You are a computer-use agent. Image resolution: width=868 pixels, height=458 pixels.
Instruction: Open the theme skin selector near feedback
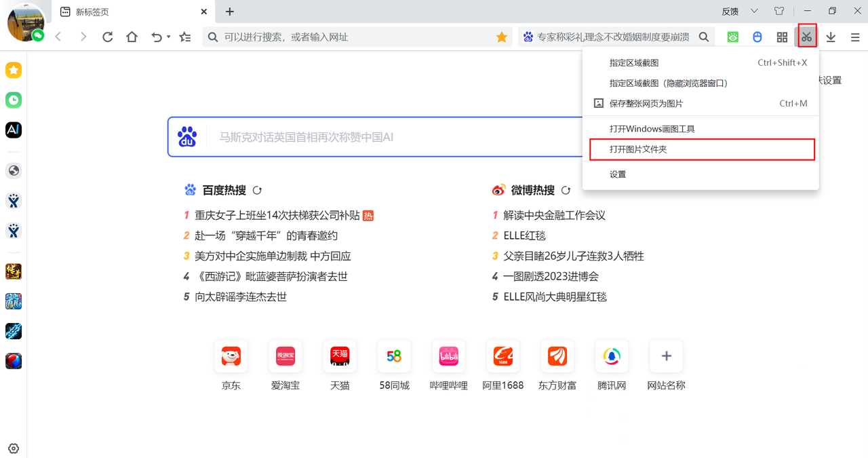pos(779,11)
